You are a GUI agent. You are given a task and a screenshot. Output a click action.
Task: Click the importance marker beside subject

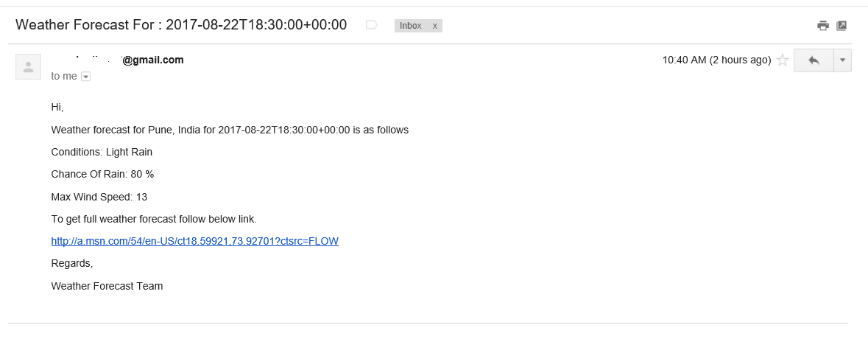pos(372,25)
